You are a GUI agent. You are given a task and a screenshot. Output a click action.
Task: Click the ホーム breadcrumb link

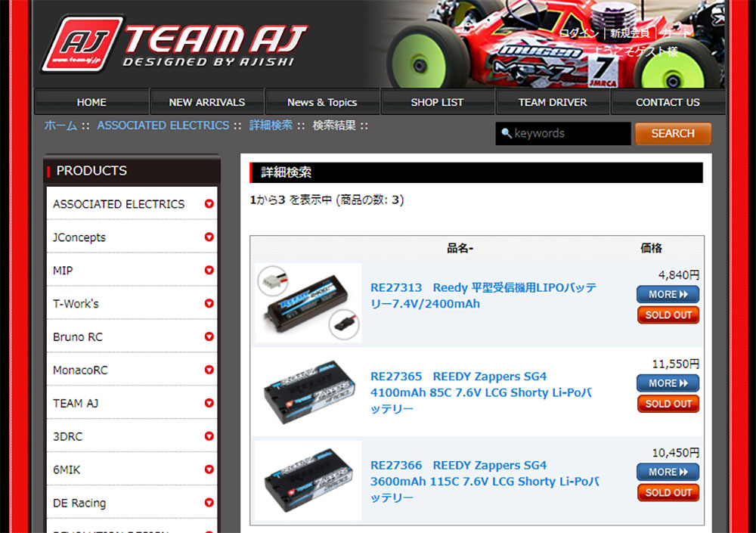(x=60, y=126)
